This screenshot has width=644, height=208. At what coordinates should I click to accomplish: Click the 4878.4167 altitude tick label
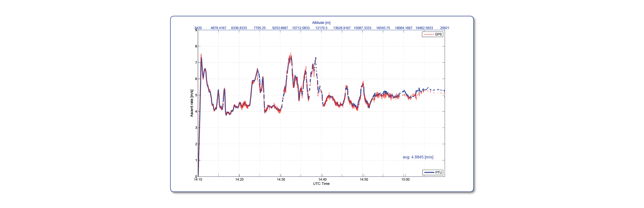(x=218, y=28)
